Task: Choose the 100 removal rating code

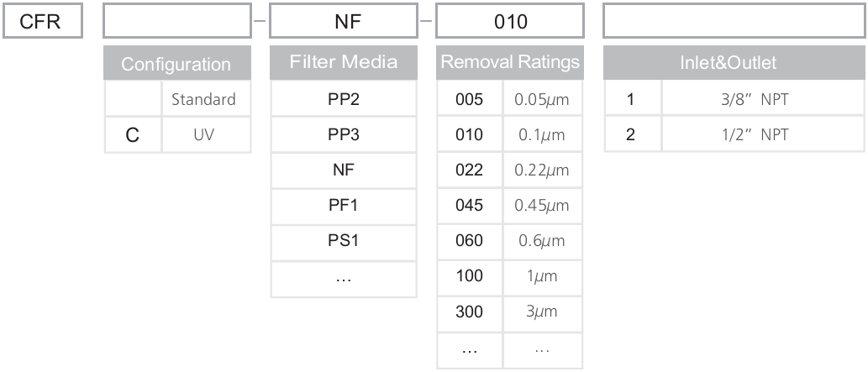Action: 469,275
